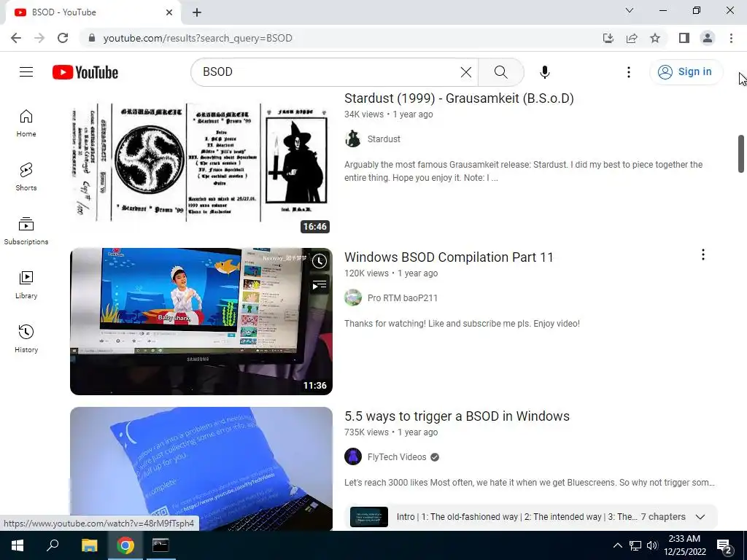
Task: Open the Chrome tab search dropdown
Action: click(630, 10)
